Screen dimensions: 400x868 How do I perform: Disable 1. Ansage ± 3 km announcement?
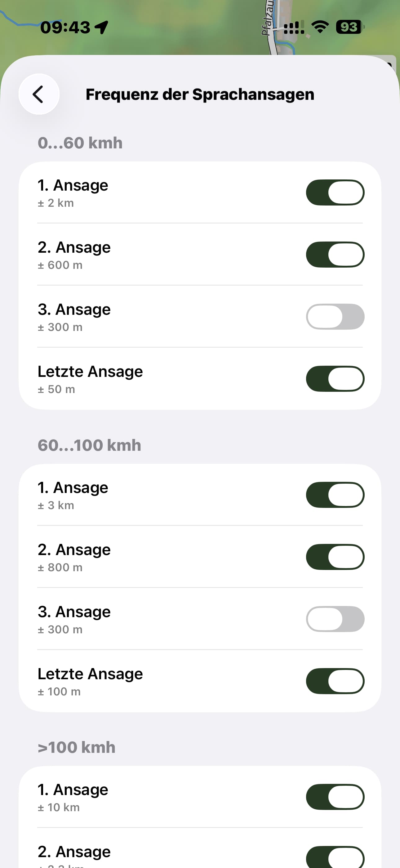pyautogui.click(x=335, y=495)
